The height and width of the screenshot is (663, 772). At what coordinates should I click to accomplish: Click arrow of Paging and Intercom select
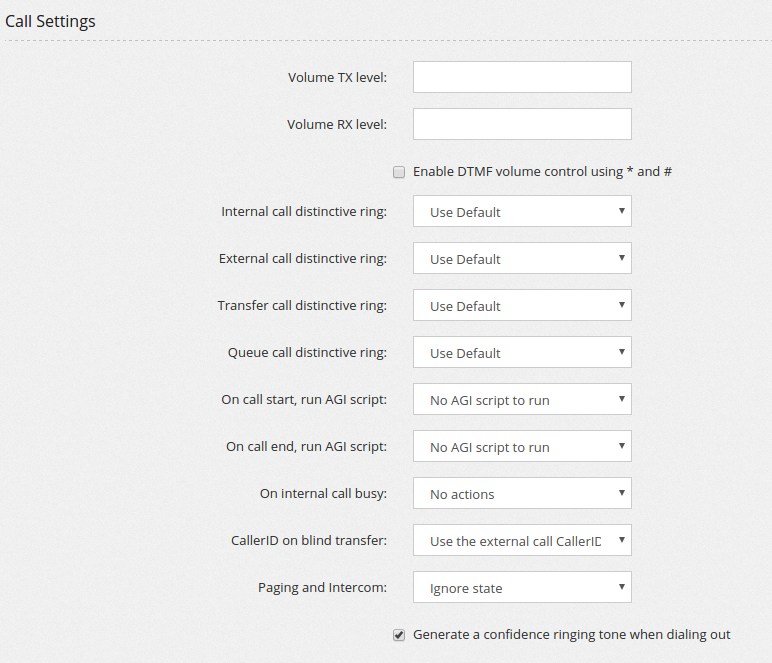pyautogui.click(x=622, y=586)
